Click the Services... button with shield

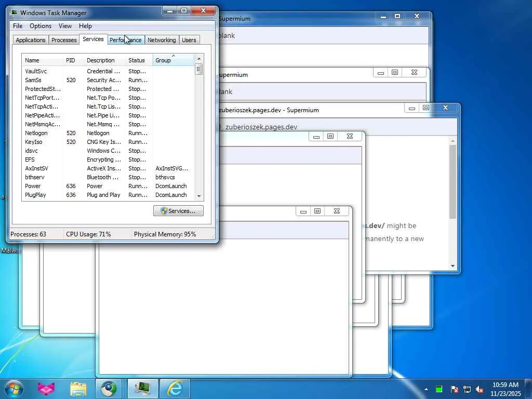click(x=178, y=211)
